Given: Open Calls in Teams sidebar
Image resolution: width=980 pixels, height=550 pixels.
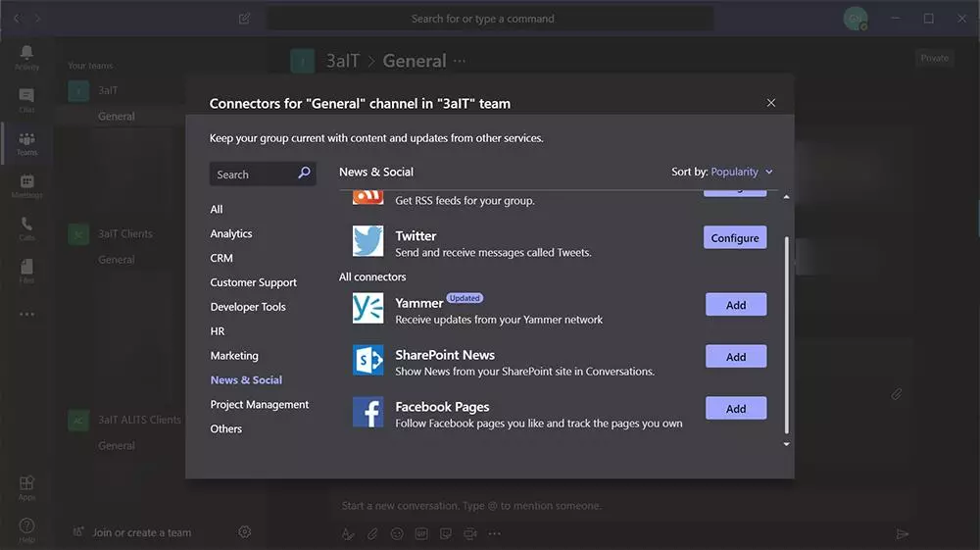Looking at the screenshot, I should coord(26,228).
